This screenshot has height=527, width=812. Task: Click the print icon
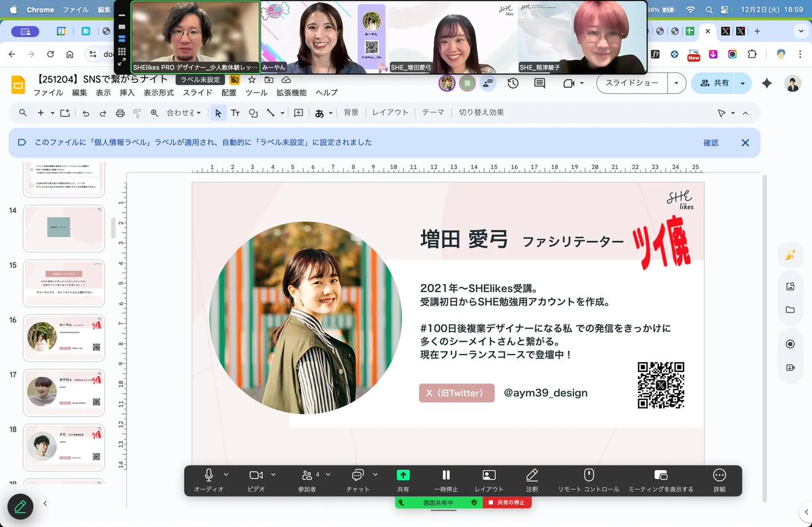(x=120, y=113)
